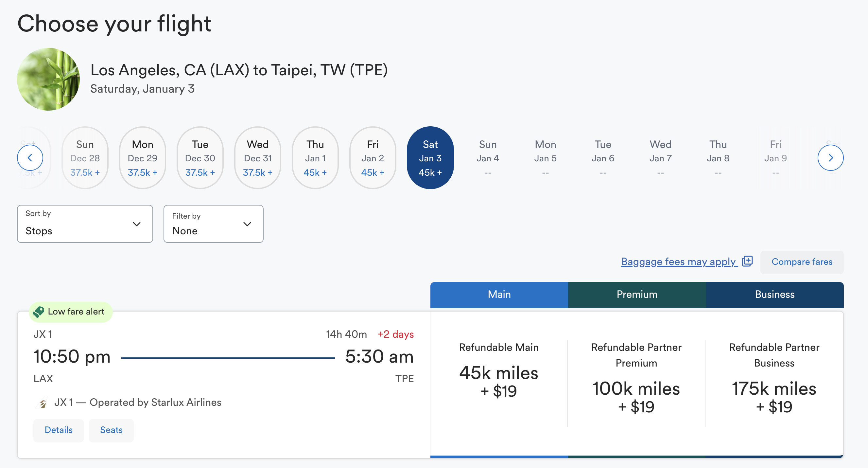The image size is (868, 468).
Task: Choose Wed Dec 31 date option
Action: pyautogui.click(x=257, y=158)
